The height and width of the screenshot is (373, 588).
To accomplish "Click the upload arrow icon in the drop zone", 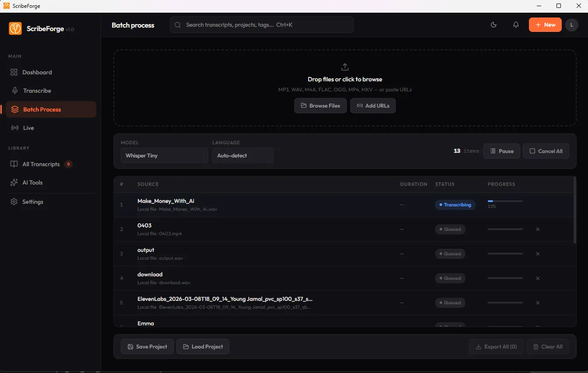I will coord(345,67).
